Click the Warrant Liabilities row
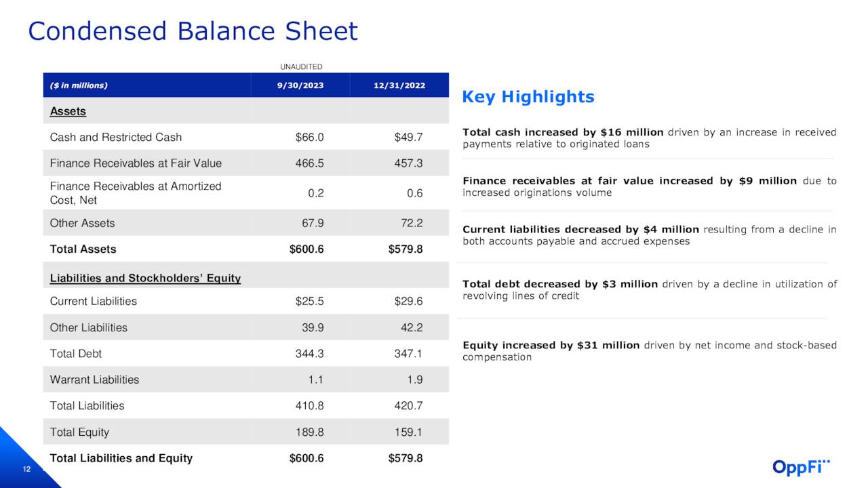The height and width of the screenshot is (488, 868). pos(95,380)
